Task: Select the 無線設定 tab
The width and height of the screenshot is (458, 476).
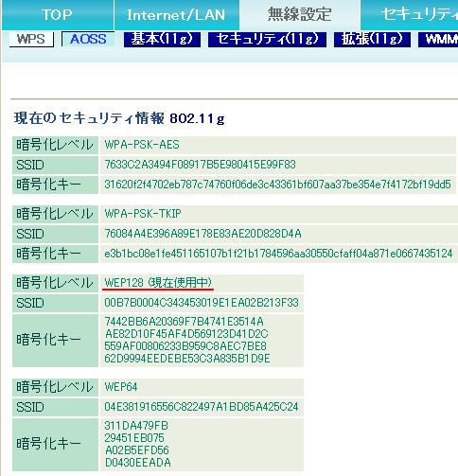Action: pyautogui.click(x=300, y=14)
